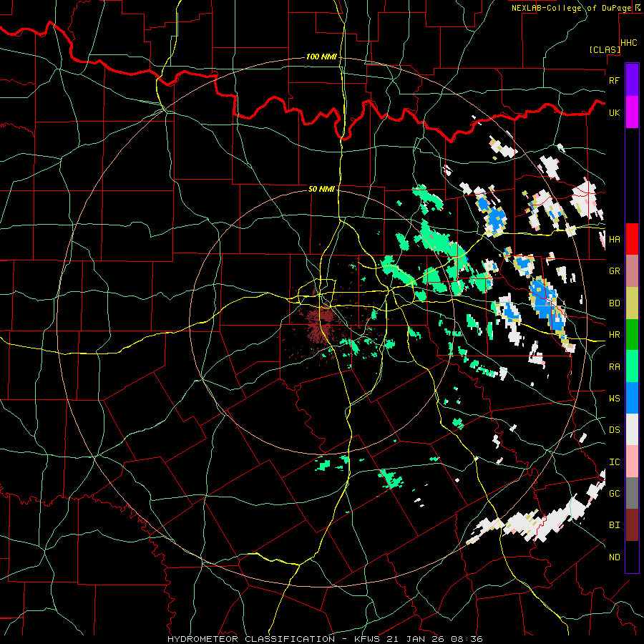Click the '100 NMI' range ring label

pos(321,57)
